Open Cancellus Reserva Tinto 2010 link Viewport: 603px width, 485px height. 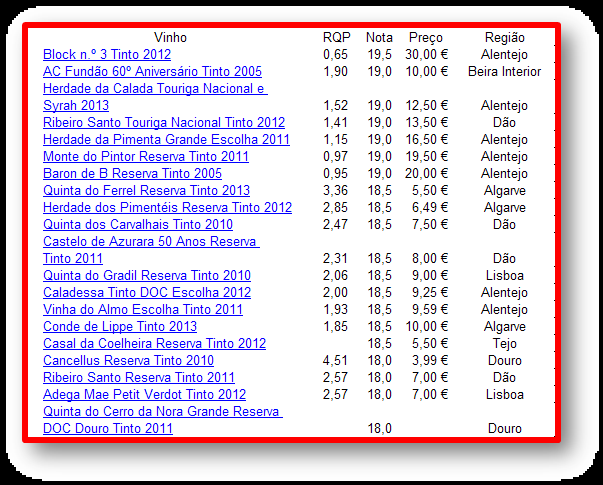[x=128, y=361]
